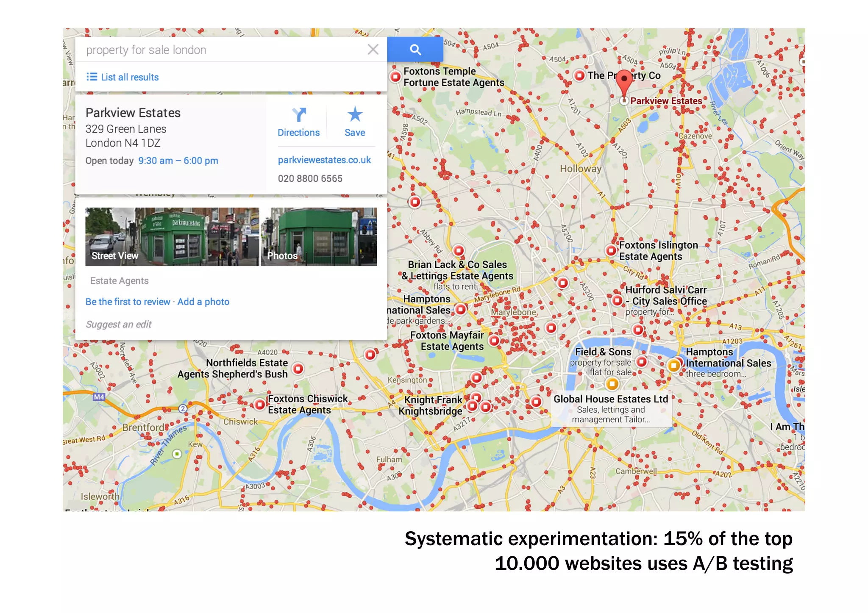Click the Foxtons Mayfair Estate Agents marker
Screen dimensions: 868x613
pos(494,340)
